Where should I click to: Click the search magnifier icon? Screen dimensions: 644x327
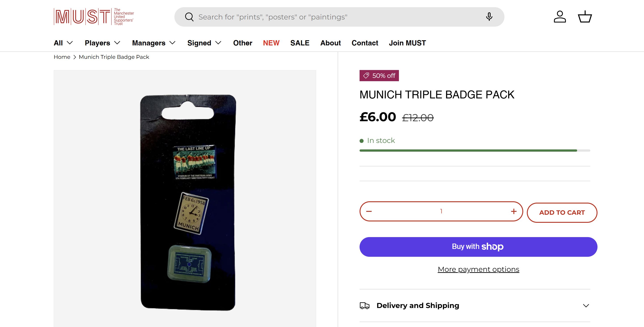[x=189, y=17]
